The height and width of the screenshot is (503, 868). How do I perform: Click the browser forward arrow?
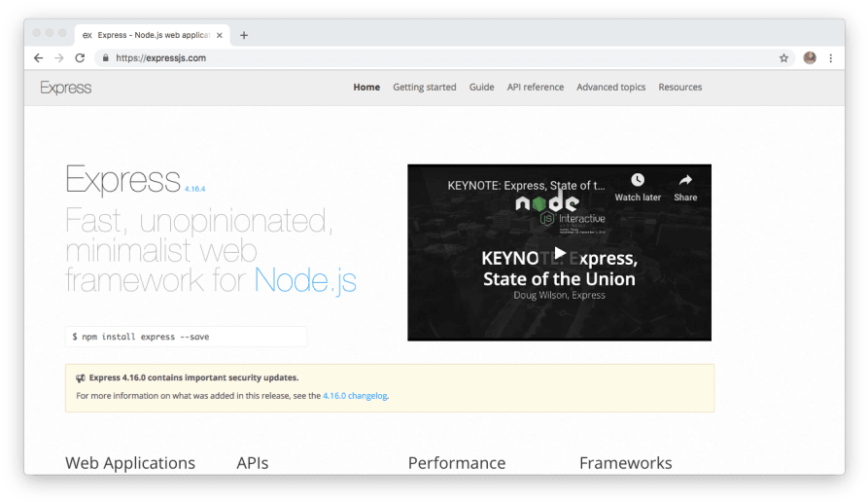click(x=58, y=58)
